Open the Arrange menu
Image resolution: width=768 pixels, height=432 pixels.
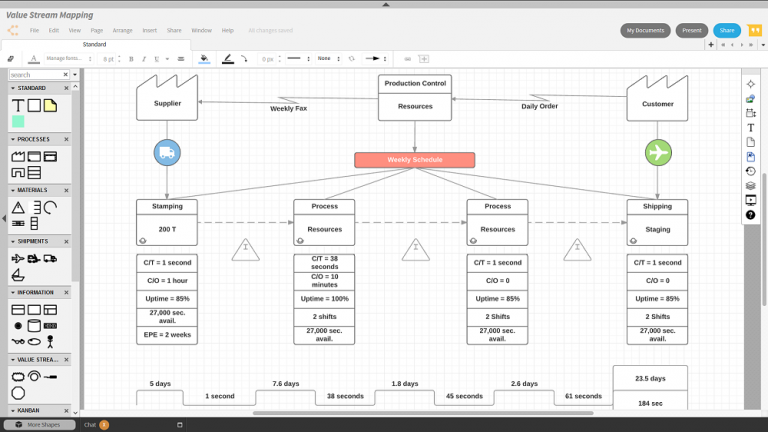122,31
